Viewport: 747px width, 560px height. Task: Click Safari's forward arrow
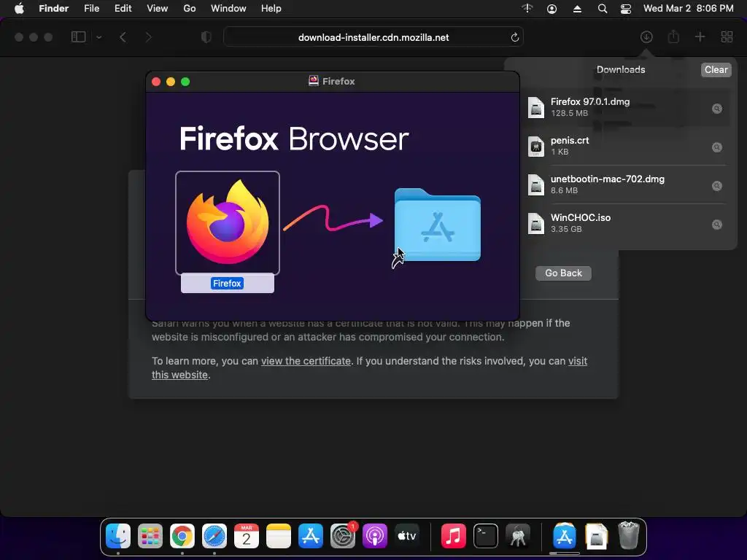click(x=149, y=36)
